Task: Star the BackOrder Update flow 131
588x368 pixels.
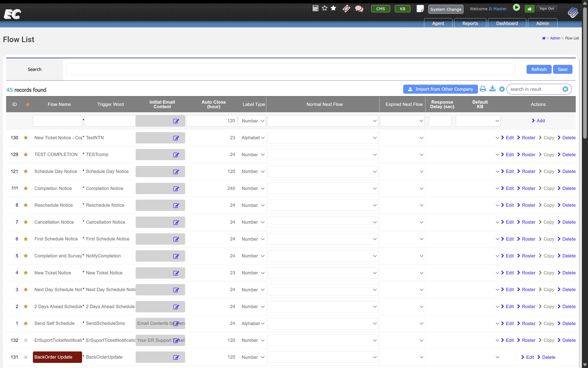Action: (x=26, y=357)
